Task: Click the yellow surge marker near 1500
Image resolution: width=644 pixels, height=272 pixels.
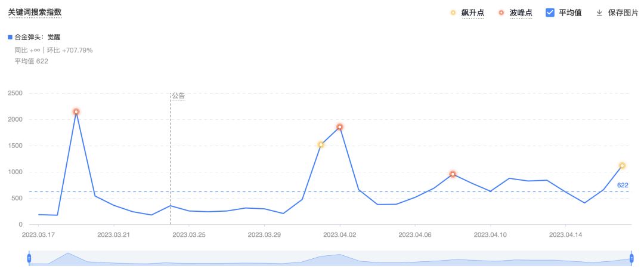Action: tap(321, 144)
